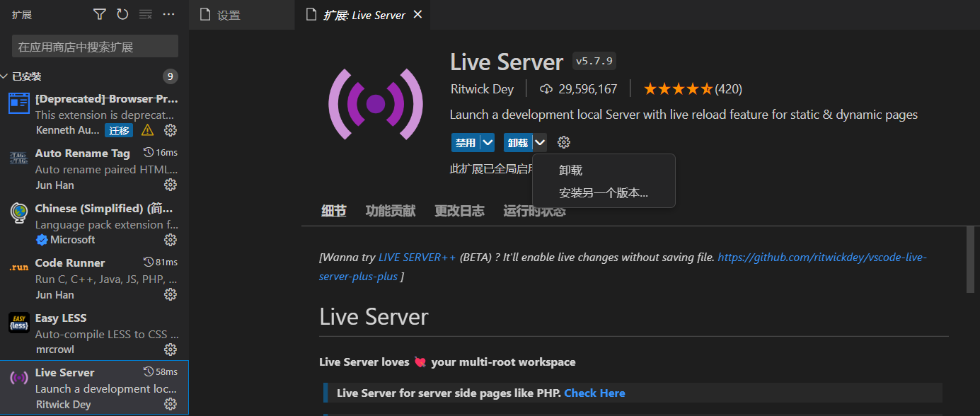Viewport: 980px width, 416px height.
Task: Click the Auto Rename Tag extension icon
Action: pyautogui.click(x=19, y=158)
